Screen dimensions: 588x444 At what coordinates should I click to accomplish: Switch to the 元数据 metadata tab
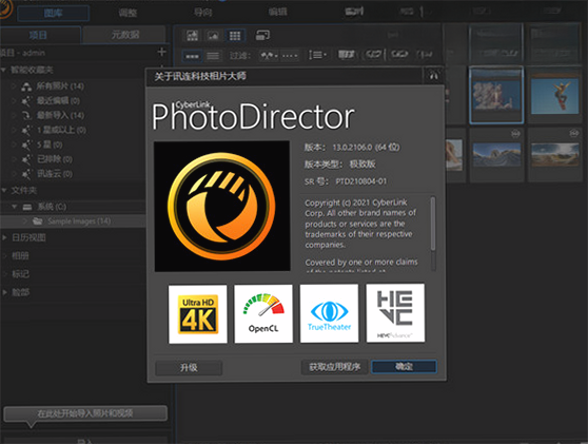pyautogui.click(x=124, y=35)
